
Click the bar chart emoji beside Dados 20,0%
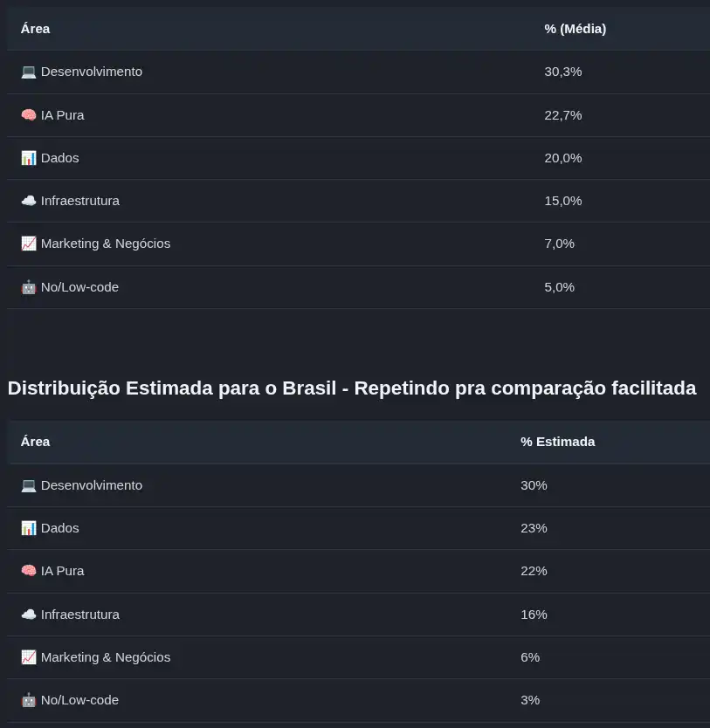pos(29,158)
